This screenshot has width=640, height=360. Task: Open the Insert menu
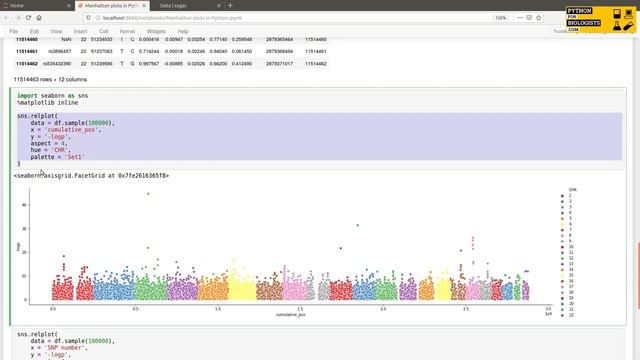point(80,31)
